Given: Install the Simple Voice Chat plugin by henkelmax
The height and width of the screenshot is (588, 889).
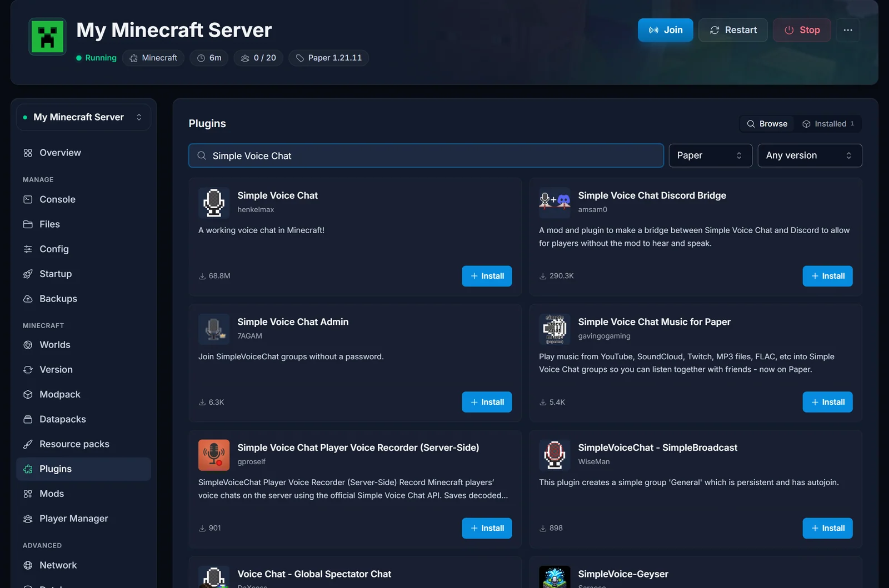Looking at the screenshot, I should [487, 276].
